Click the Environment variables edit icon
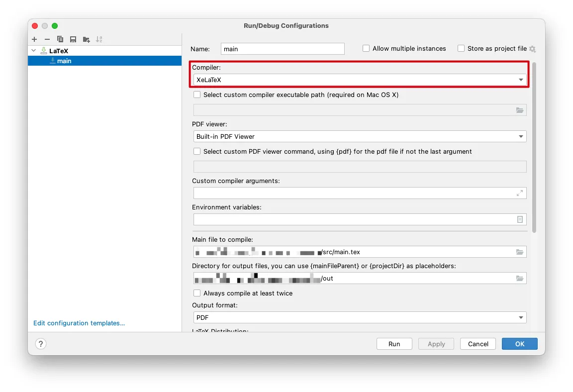The height and width of the screenshot is (392, 573). point(520,219)
